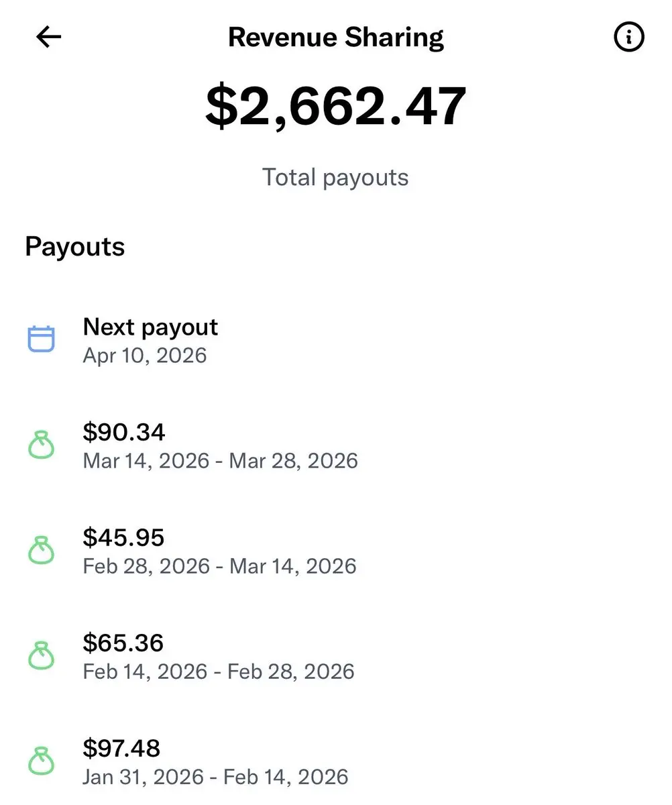The image size is (672, 805).
Task: Tap the Revenue Sharing page title
Action: pyautogui.click(x=335, y=38)
